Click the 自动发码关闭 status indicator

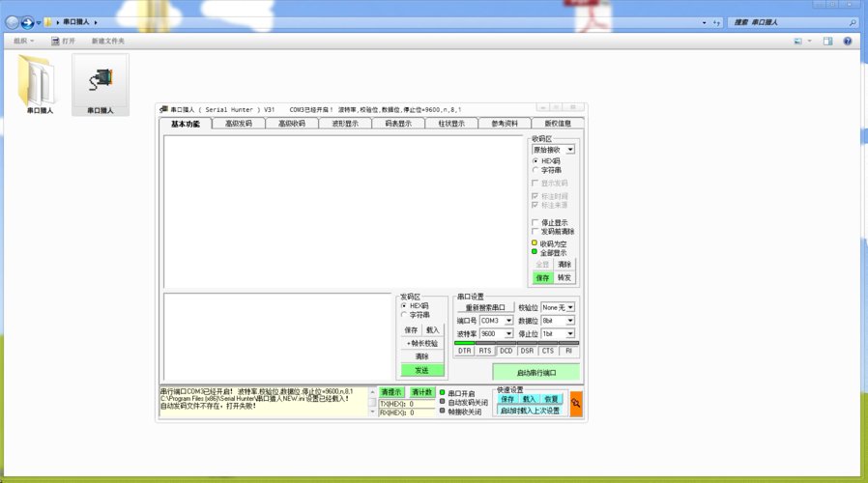tap(443, 402)
